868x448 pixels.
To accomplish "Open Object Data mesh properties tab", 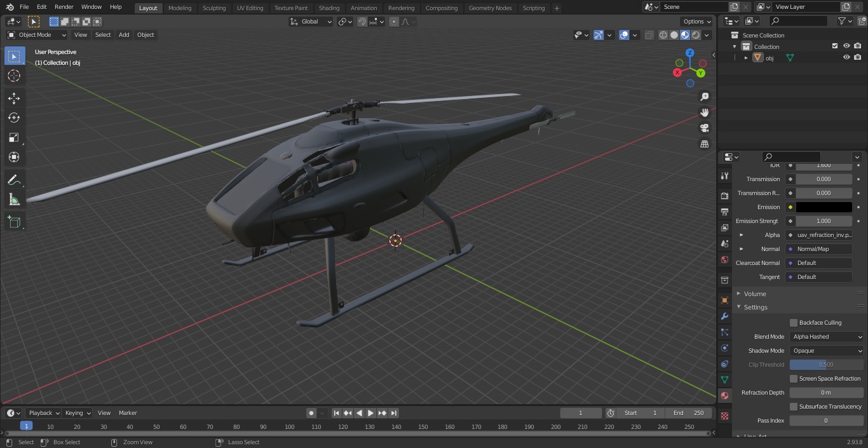I will (724, 379).
